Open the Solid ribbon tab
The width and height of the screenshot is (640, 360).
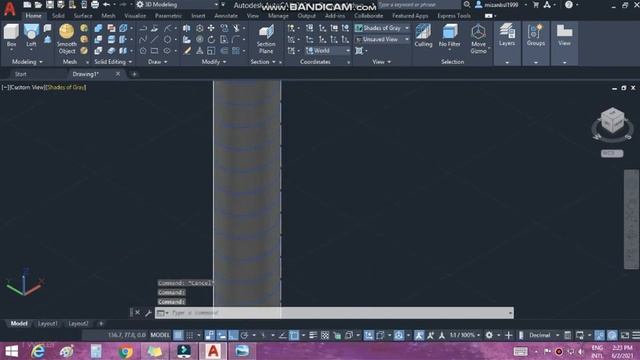pyautogui.click(x=58, y=16)
